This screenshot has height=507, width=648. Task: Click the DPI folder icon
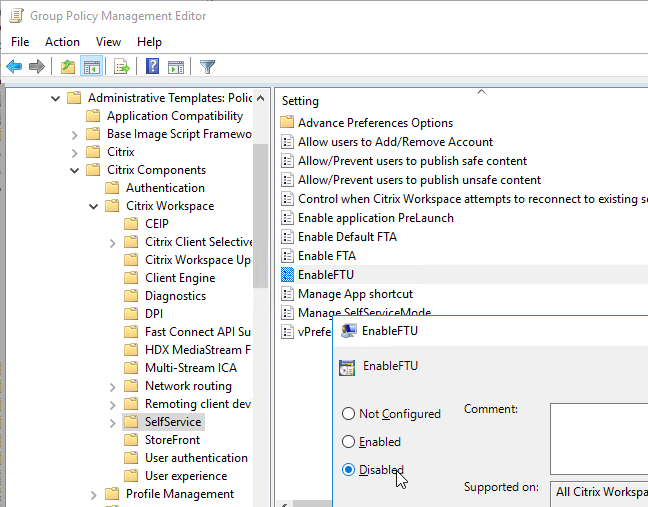tap(131, 314)
